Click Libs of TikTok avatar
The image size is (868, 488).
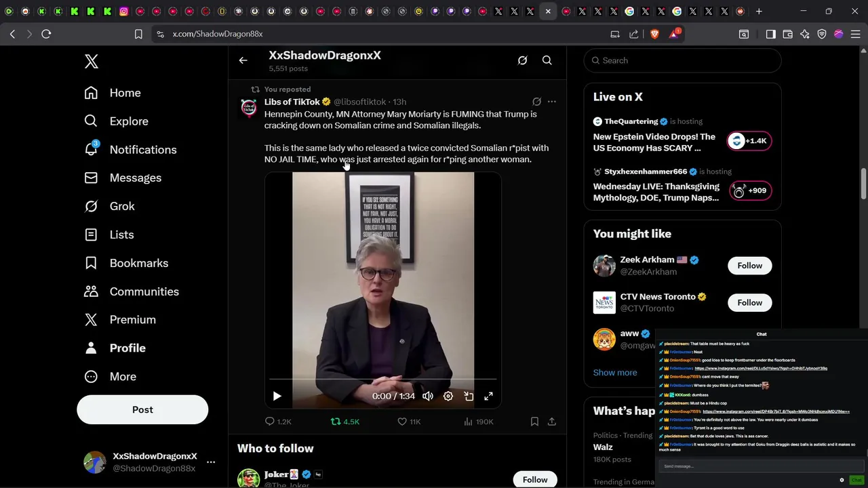(249, 107)
